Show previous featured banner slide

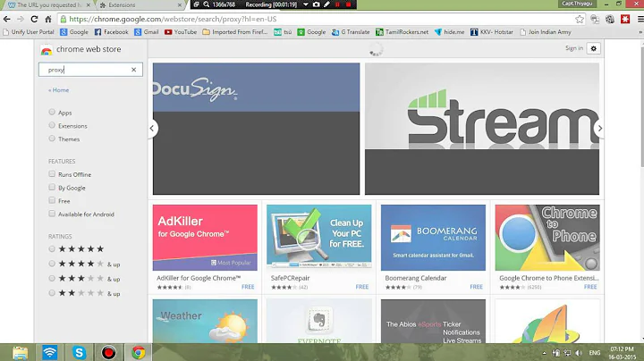point(152,129)
